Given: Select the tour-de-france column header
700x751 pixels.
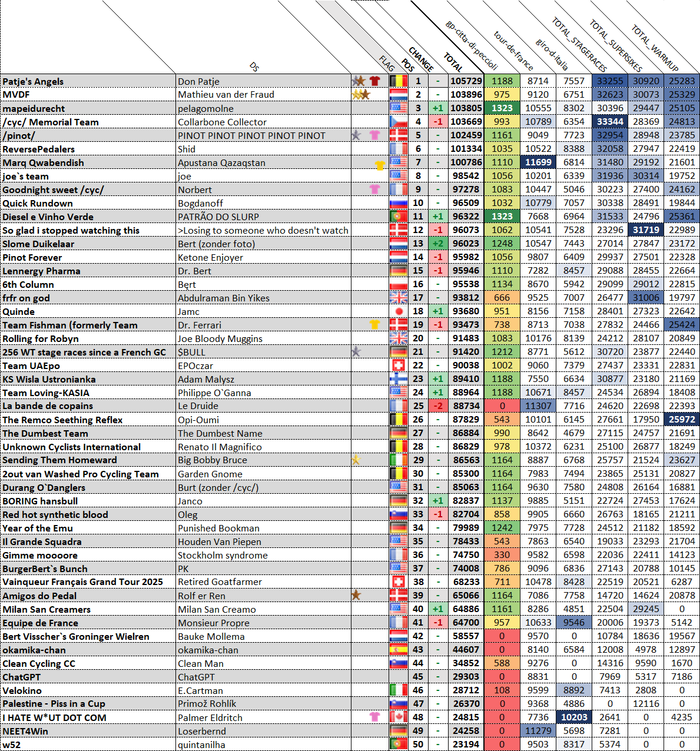Looking at the screenshot, I should (513, 51).
